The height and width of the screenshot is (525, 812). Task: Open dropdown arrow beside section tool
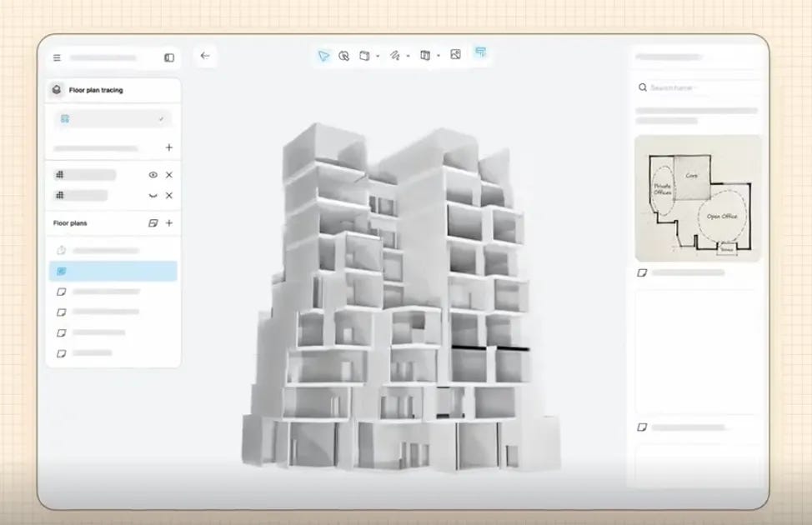tap(439, 56)
